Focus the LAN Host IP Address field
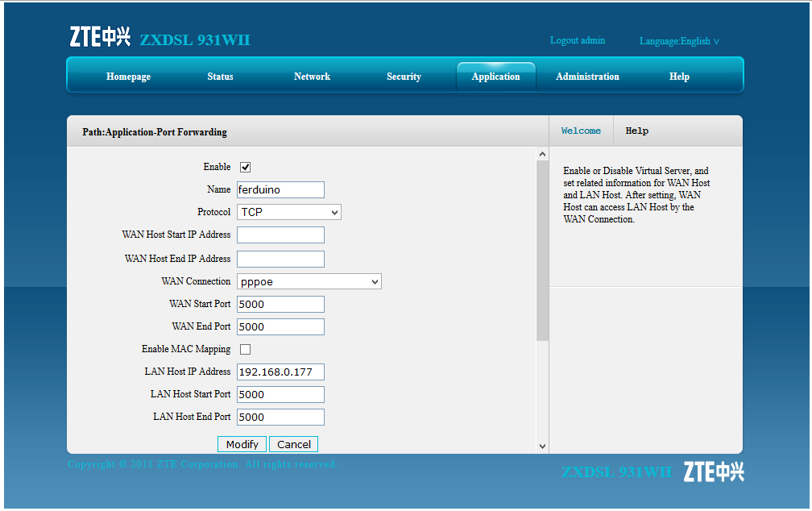The image size is (812, 511). click(x=280, y=372)
